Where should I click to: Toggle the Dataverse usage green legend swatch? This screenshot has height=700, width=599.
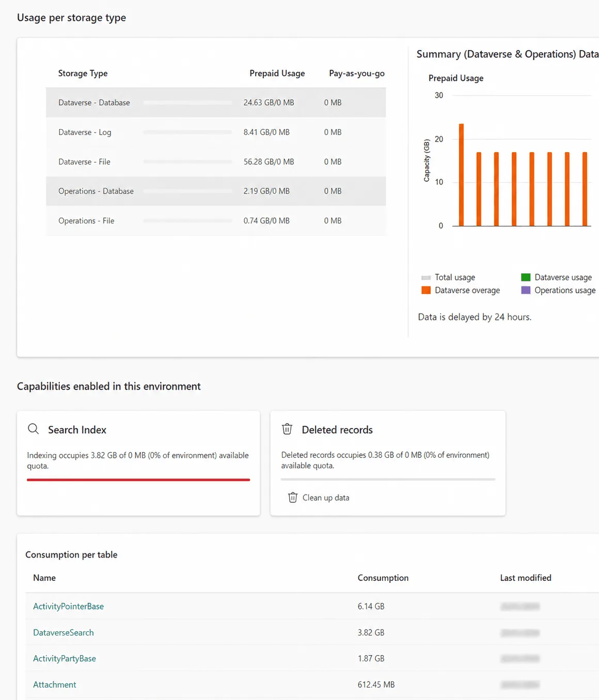click(x=526, y=277)
